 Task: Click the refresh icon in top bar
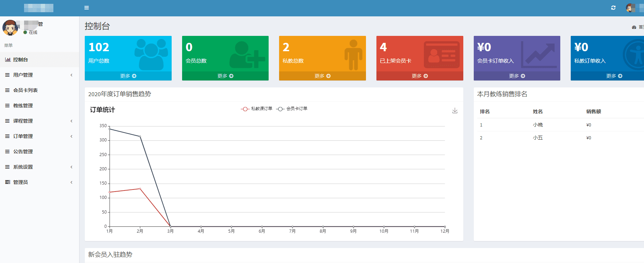(613, 8)
